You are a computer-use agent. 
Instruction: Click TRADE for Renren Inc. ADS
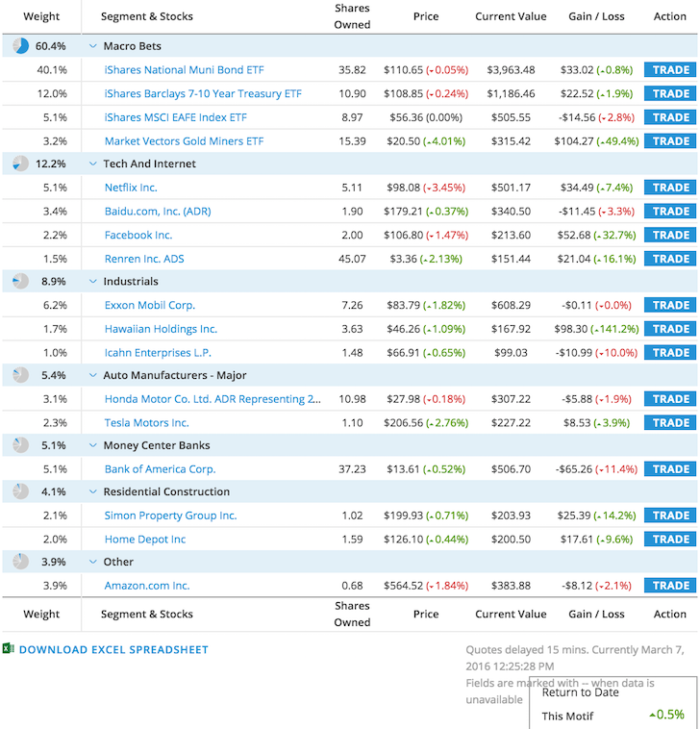(x=670, y=259)
